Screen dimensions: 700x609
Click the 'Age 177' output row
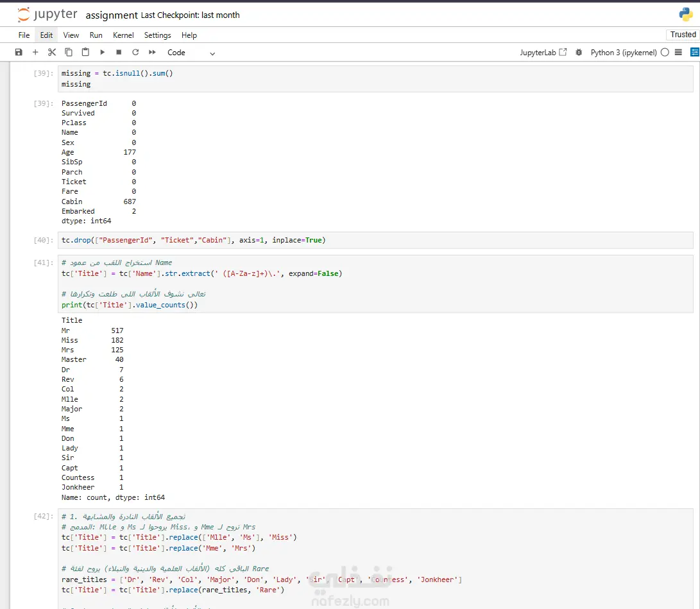pyautogui.click(x=99, y=152)
